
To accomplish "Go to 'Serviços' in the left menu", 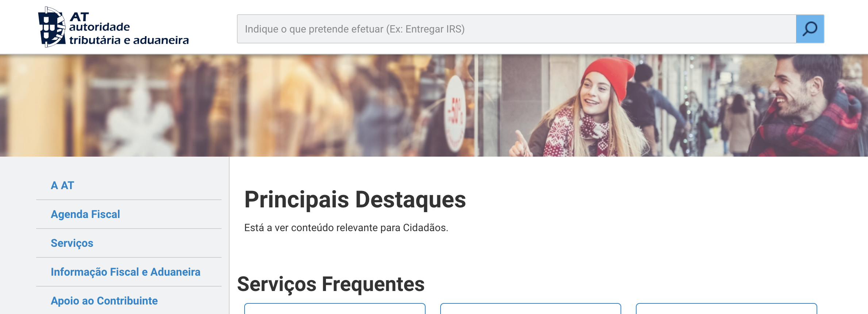I will pos(72,243).
